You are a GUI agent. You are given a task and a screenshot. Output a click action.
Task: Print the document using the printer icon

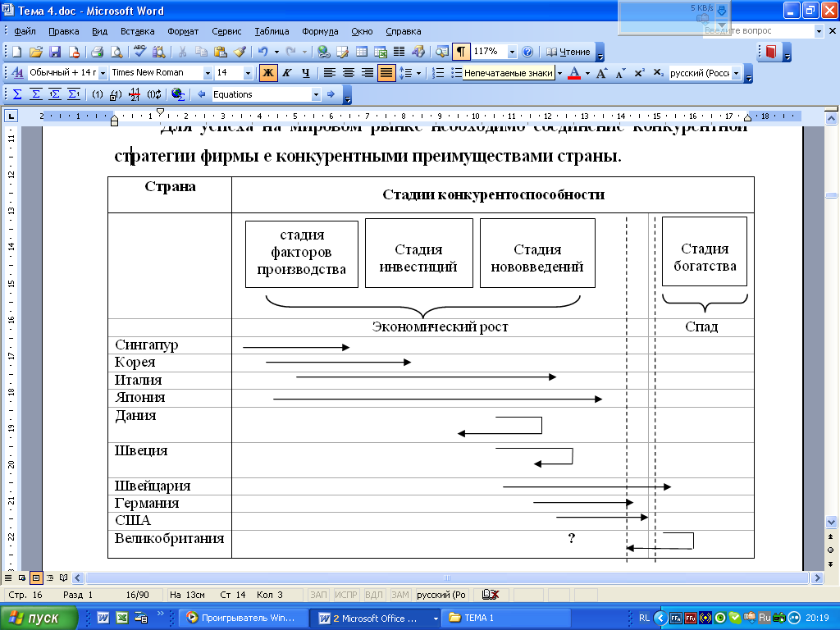point(97,52)
